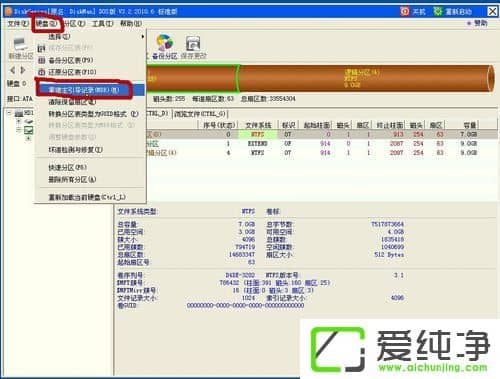The height and width of the screenshot is (379, 500).
Task: Open the 帮助(H) menu
Action: coord(131,23)
